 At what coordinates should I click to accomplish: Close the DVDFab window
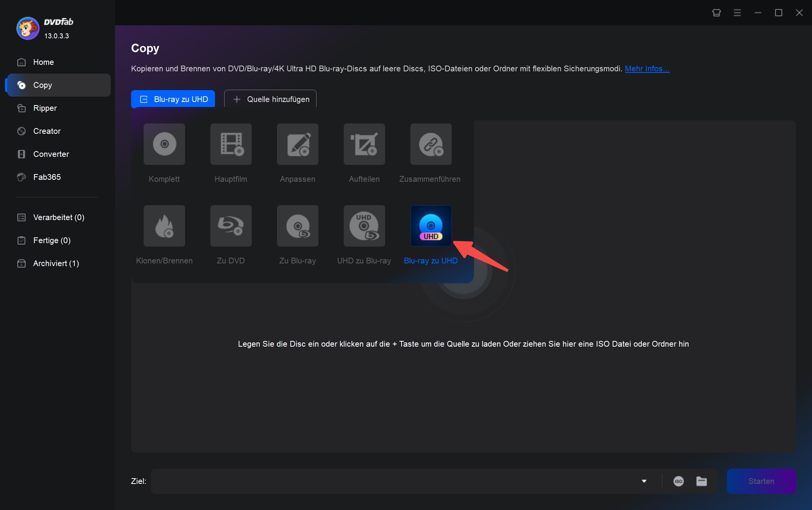click(x=799, y=13)
